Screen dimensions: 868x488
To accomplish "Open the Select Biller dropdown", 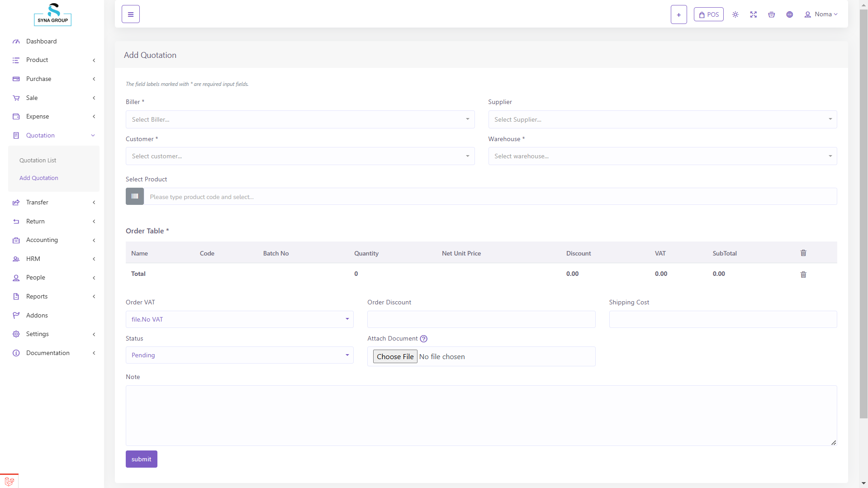I will pyautogui.click(x=300, y=119).
